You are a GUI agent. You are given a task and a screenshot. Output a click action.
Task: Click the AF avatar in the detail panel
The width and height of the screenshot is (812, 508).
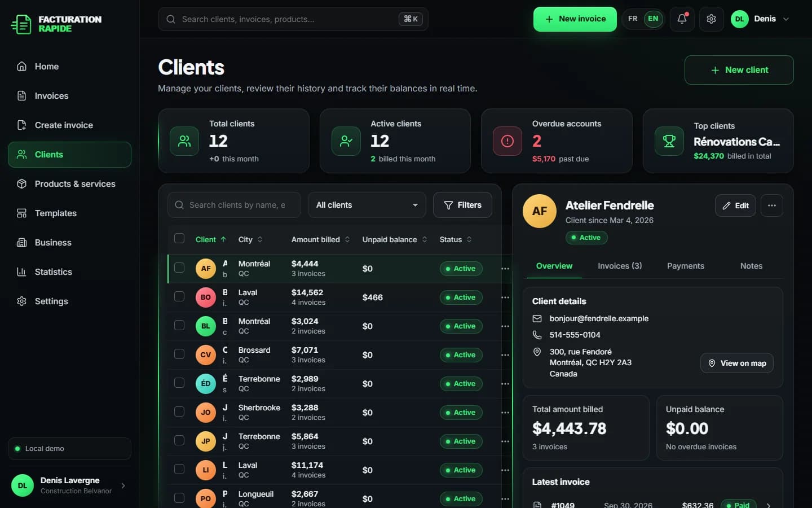(540, 211)
